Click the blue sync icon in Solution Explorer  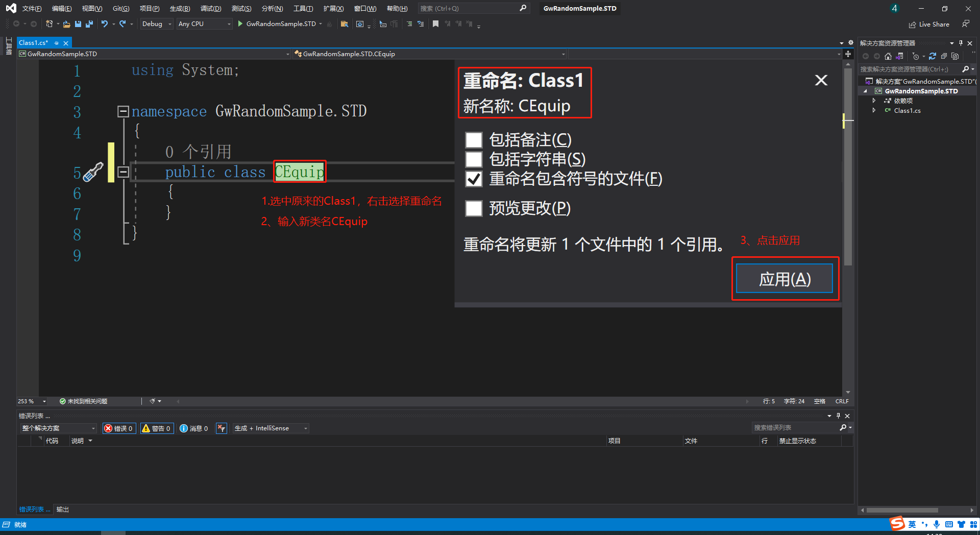933,56
